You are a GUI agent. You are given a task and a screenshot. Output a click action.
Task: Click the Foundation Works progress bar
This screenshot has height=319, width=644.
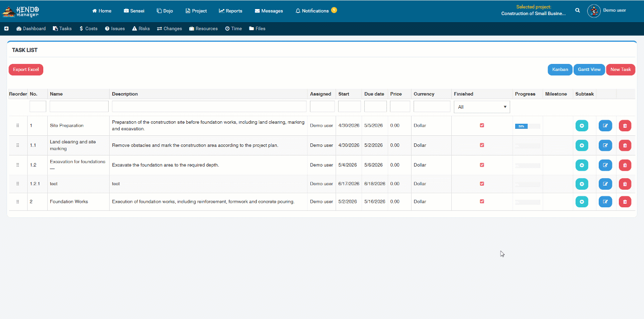click(x=527, y=202)
